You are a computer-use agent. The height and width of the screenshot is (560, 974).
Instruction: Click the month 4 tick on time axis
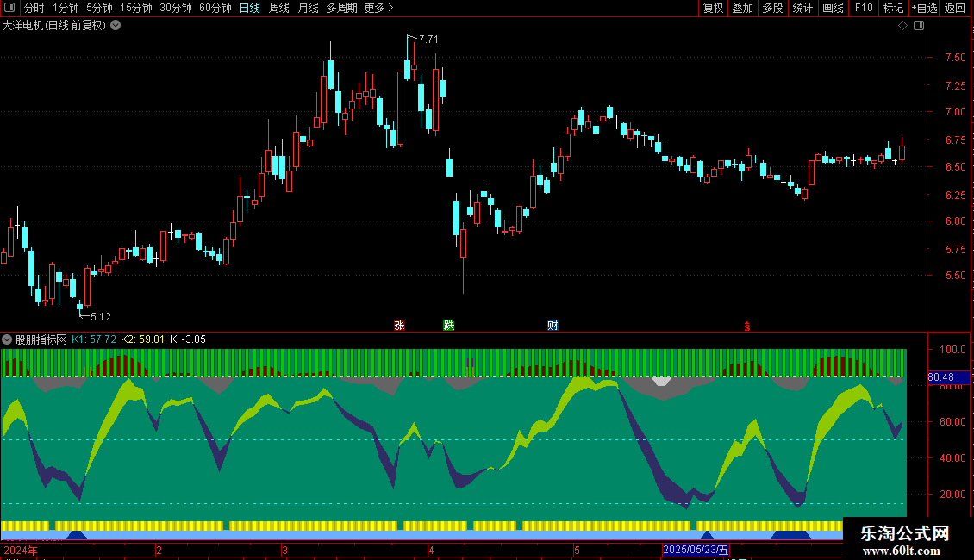pos(431,551)
